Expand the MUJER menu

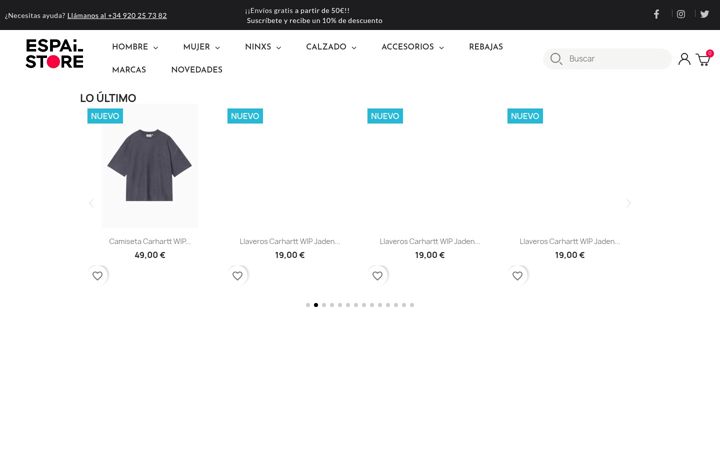202,47
